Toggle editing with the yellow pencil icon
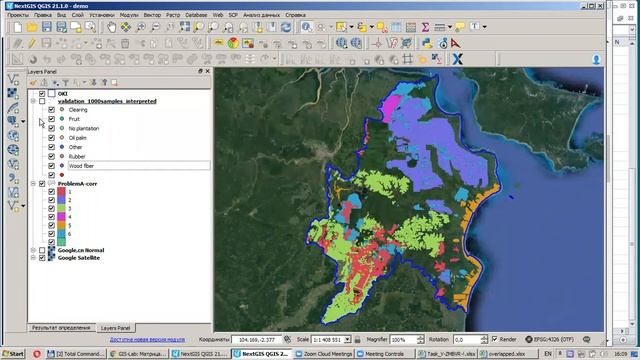 [x=32, y=43]
